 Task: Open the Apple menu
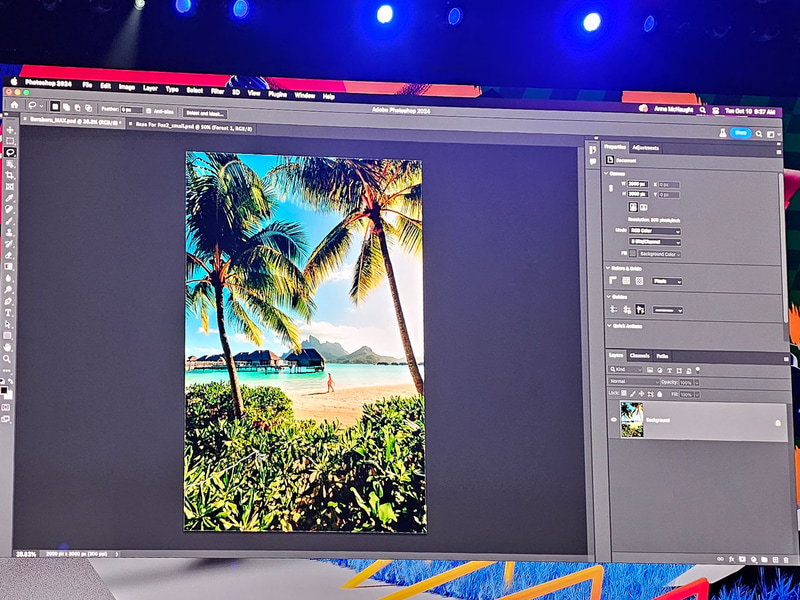tap(14, 81)
